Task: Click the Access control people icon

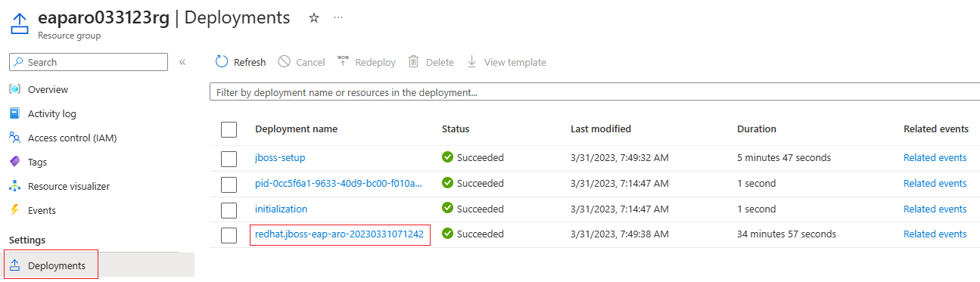Action: [x=14, y=138]
